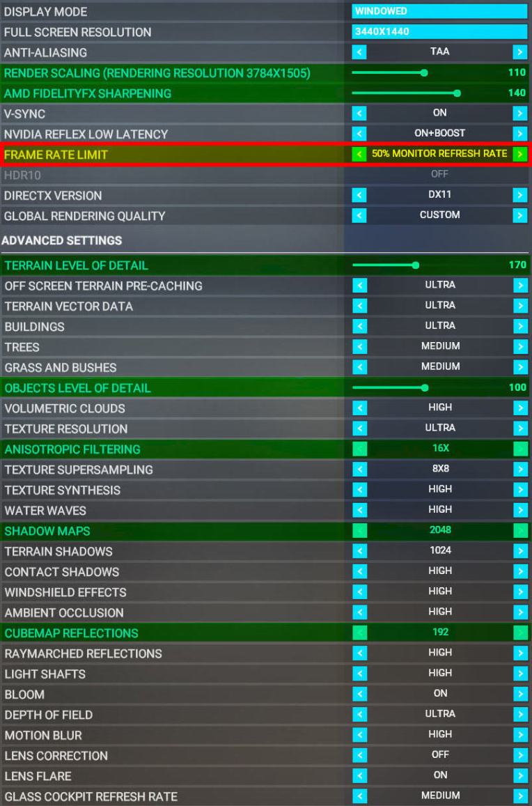Screen dimensions: 532x806
Task: Click right arrow for Nvidia Reflex Low Latency
Action: pyautogui.click(x=519, y=134)
